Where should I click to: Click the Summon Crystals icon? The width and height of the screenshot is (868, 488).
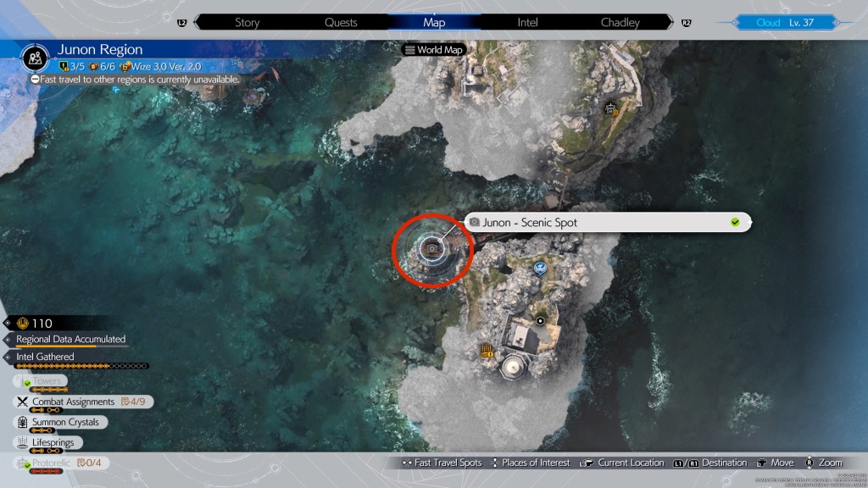pyautogui.click(x=22, y=422)
